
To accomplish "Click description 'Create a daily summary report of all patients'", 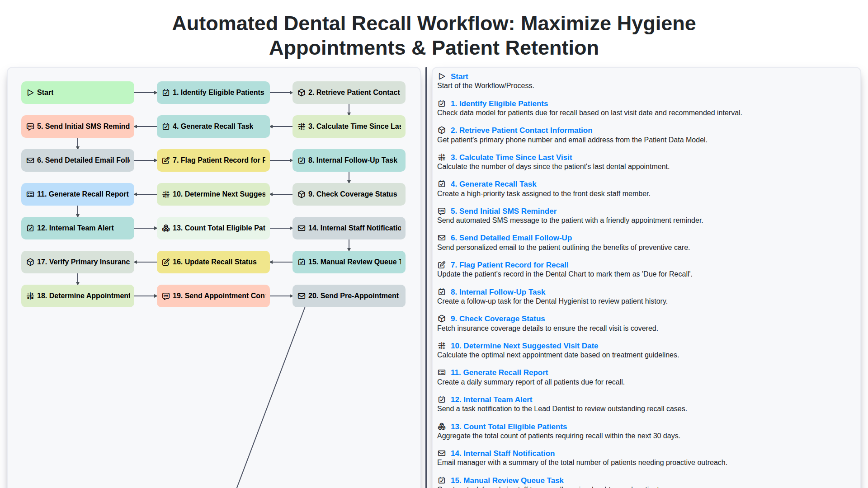I will click(531, 382).
